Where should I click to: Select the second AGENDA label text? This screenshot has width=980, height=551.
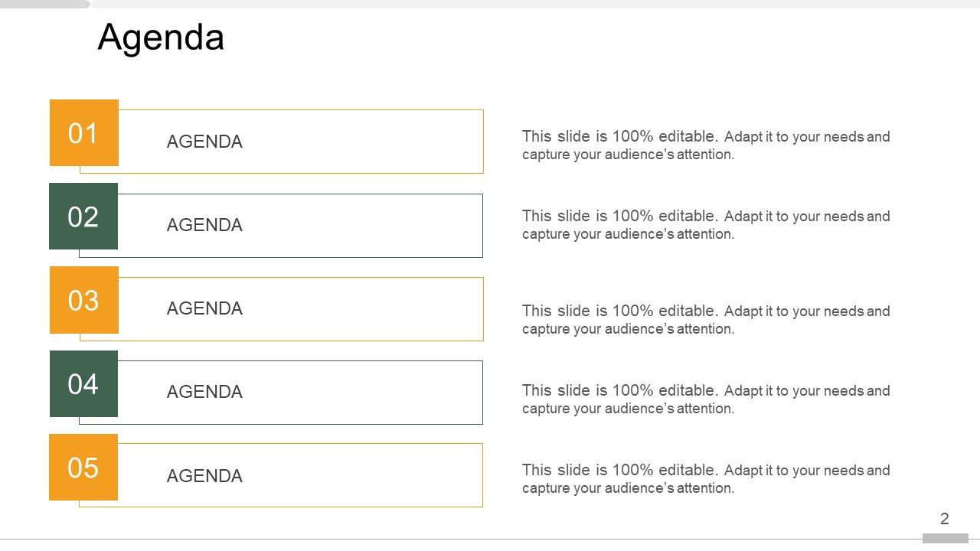[204, 225]
